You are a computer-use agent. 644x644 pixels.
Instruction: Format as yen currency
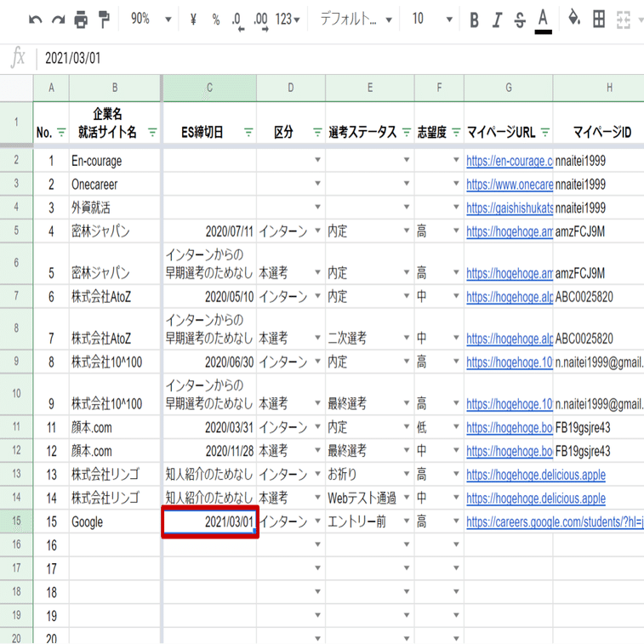click(193, 20)
